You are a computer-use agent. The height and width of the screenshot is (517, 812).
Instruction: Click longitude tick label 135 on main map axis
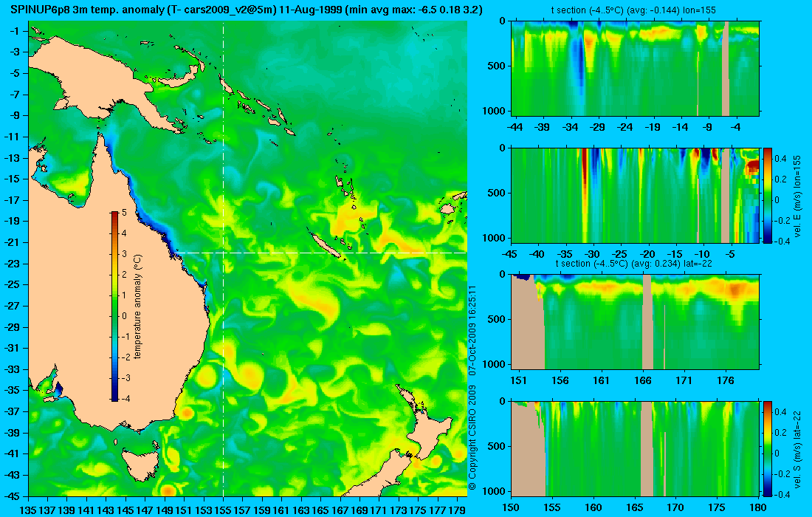point(28,510)
